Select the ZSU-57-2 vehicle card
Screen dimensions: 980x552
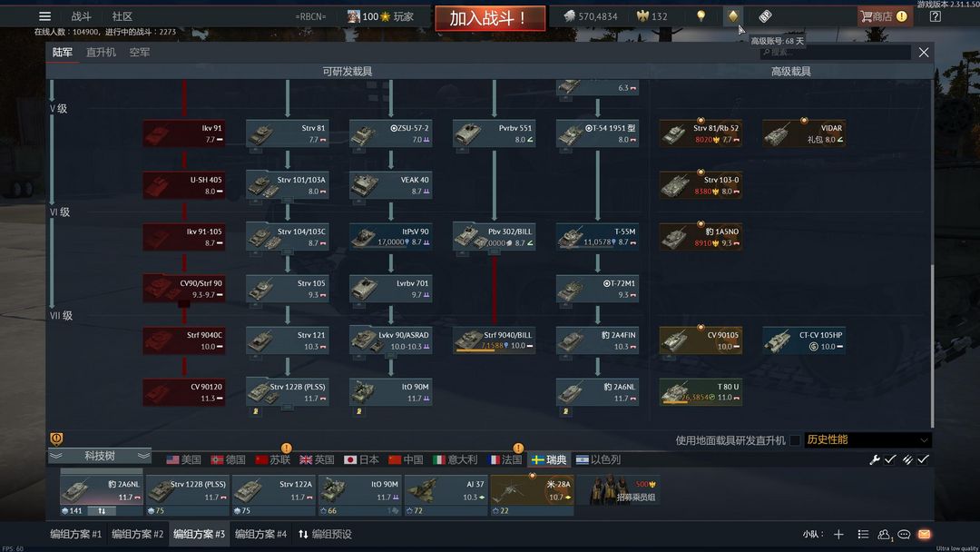(390, 133)
